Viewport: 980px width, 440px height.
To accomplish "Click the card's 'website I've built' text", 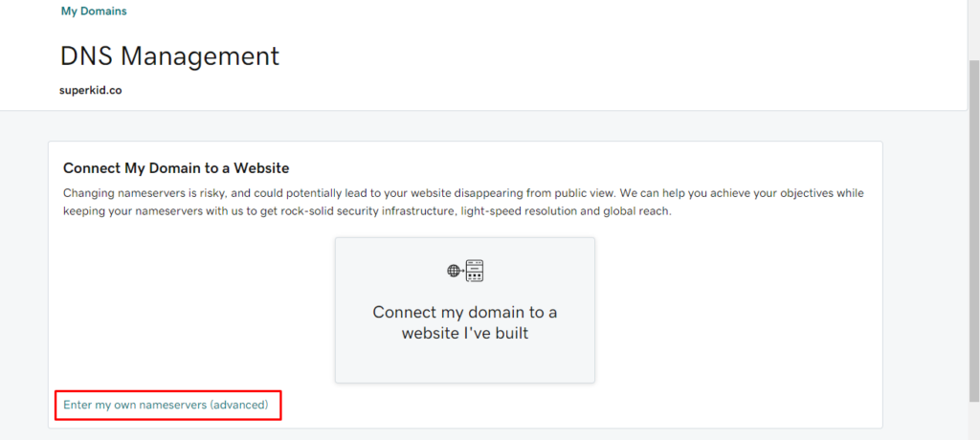I will pos(465,333).
